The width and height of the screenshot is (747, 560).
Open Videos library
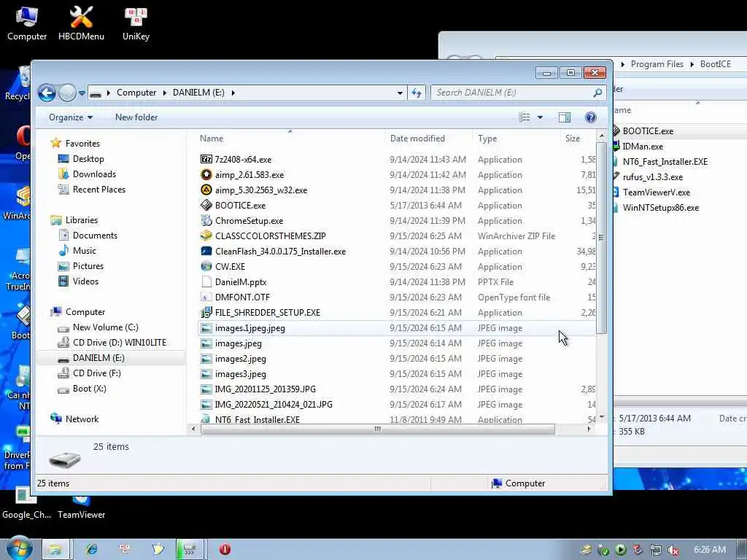coord(85,281)
